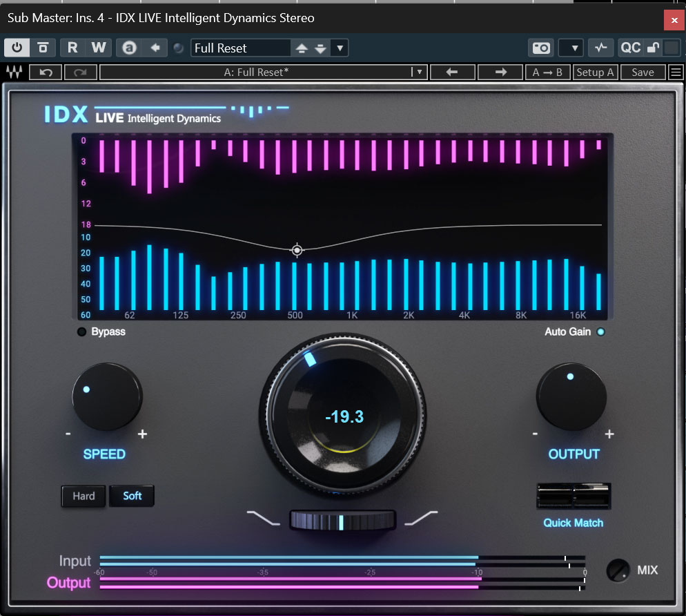Select Hard knee mode
Screen dimensions: 686x616
pyautogui.click(x=84, y=496)
